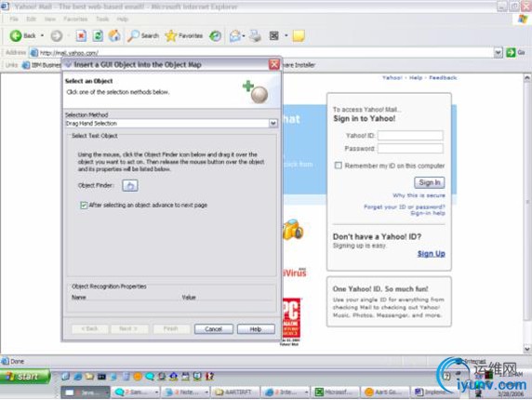This screenshot has height=400, width=532.
Task: Click the Feedback link at page top
Action: [443, 78]
